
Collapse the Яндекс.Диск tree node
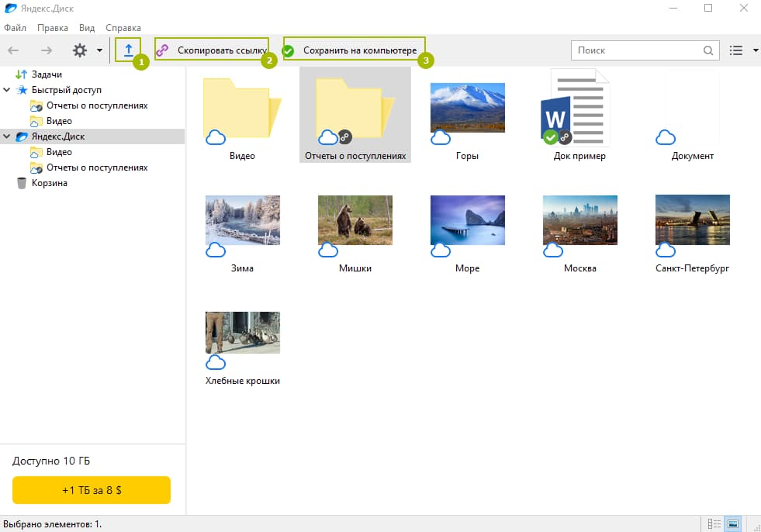coord(7,136)
